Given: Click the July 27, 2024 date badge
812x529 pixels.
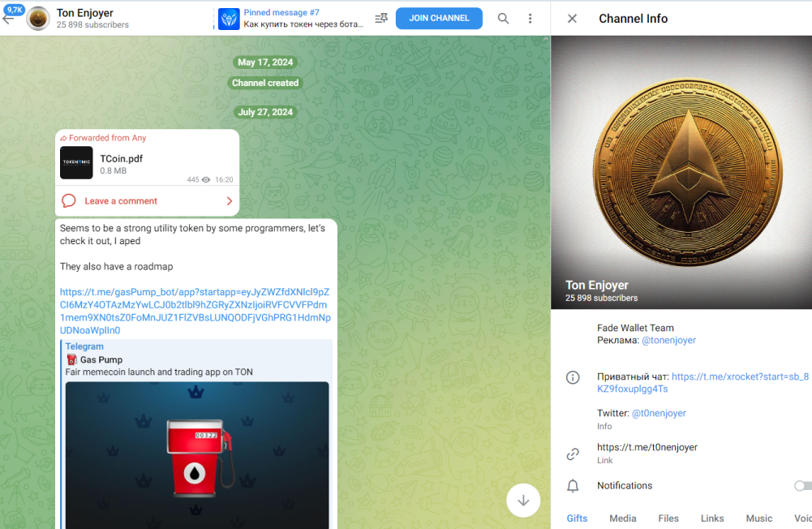Looking at the screenshot, I should (265, 112).
